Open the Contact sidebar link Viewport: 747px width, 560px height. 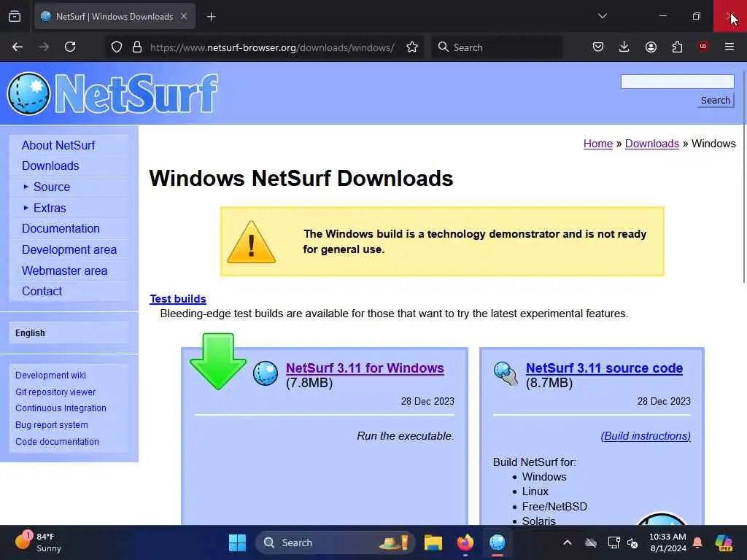point(42,291)
